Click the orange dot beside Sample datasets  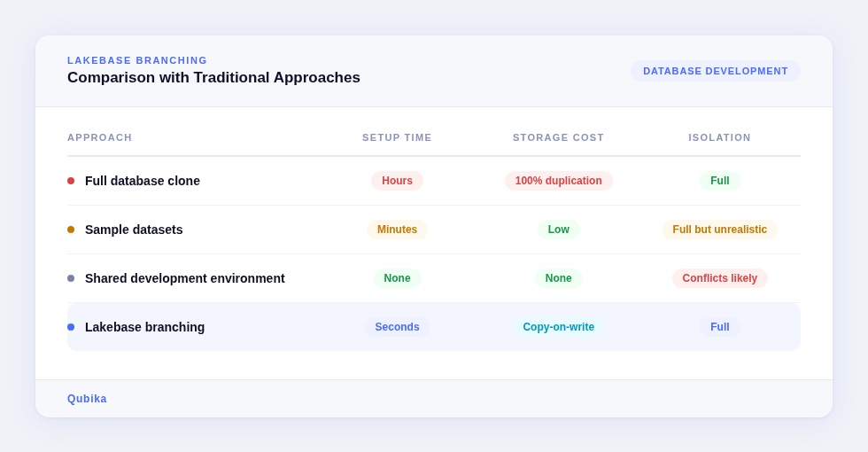[71, 230]
